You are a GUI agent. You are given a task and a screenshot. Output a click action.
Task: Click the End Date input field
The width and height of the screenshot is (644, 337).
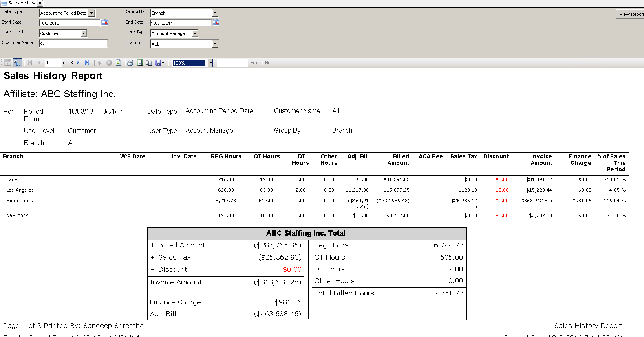(181, 23)
